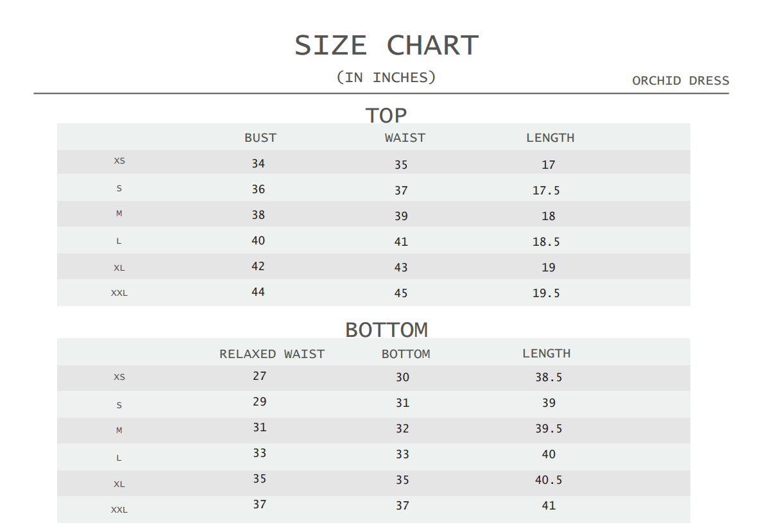Click top length value 17.5

(x=546, y=191)
